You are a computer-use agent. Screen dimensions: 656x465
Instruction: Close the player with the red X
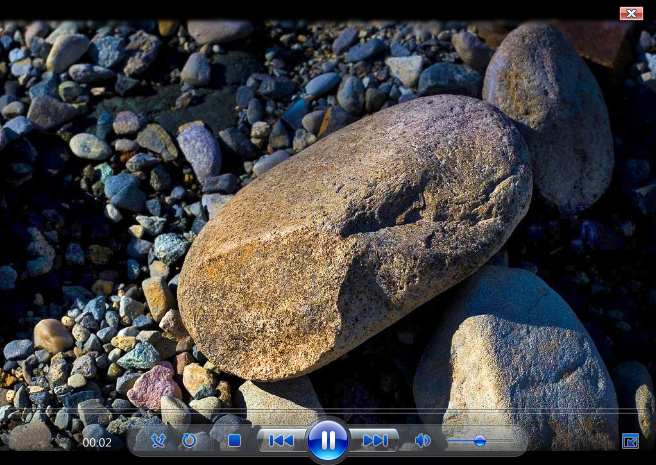pos(631,13)
